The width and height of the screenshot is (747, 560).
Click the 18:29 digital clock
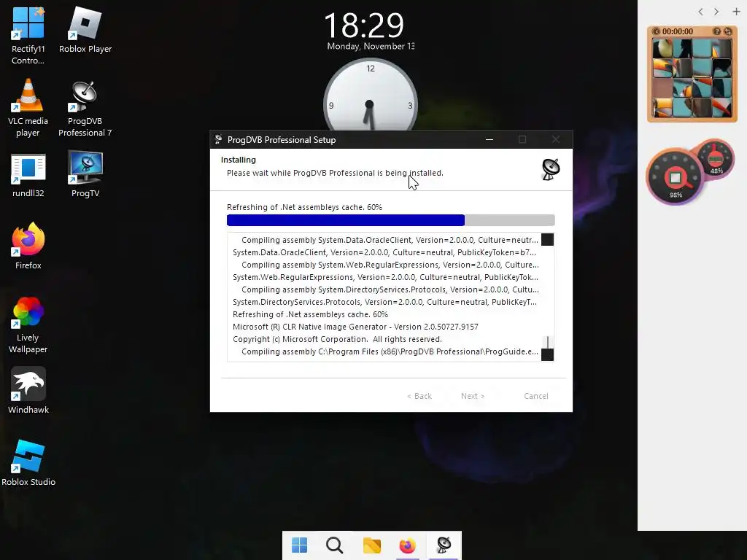point(364,26)
